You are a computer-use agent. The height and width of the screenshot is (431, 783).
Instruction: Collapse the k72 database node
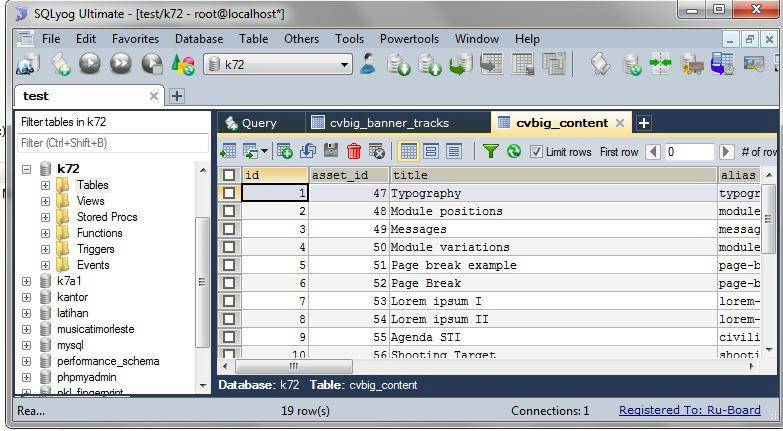[26, 169]
